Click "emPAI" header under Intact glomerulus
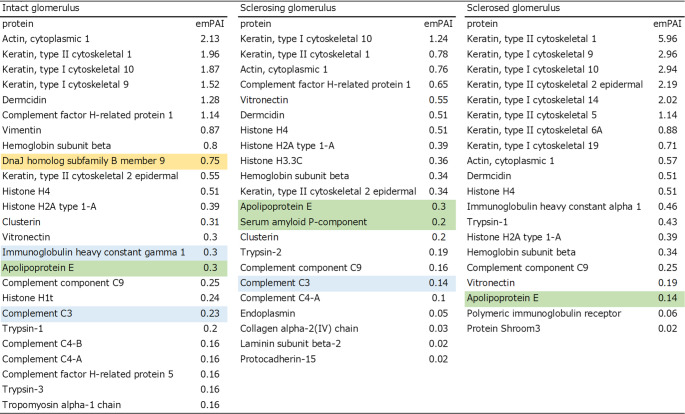Viewport: 685px width, 414px height. pyautogui.click(x=210, y=24)
